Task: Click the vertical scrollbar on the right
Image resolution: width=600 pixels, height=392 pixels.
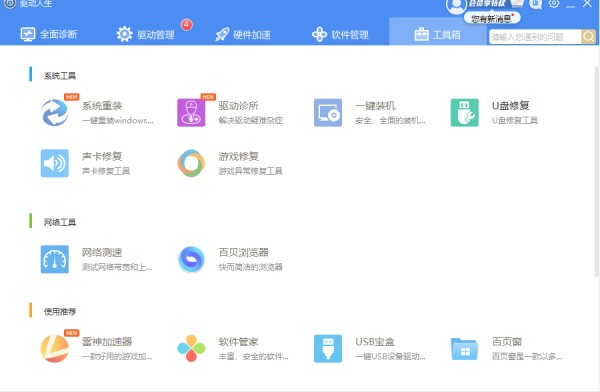Action: coord(596,171)
